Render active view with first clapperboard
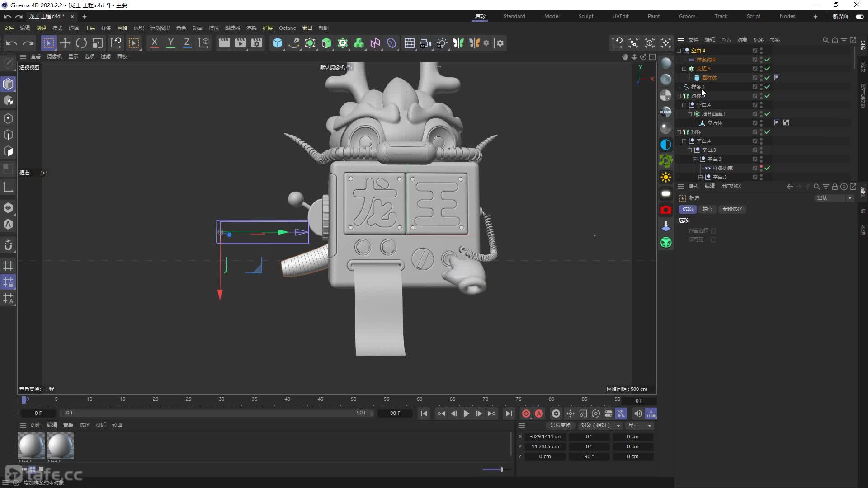Screen dimensions: 868x488 (x=224, y=43)
